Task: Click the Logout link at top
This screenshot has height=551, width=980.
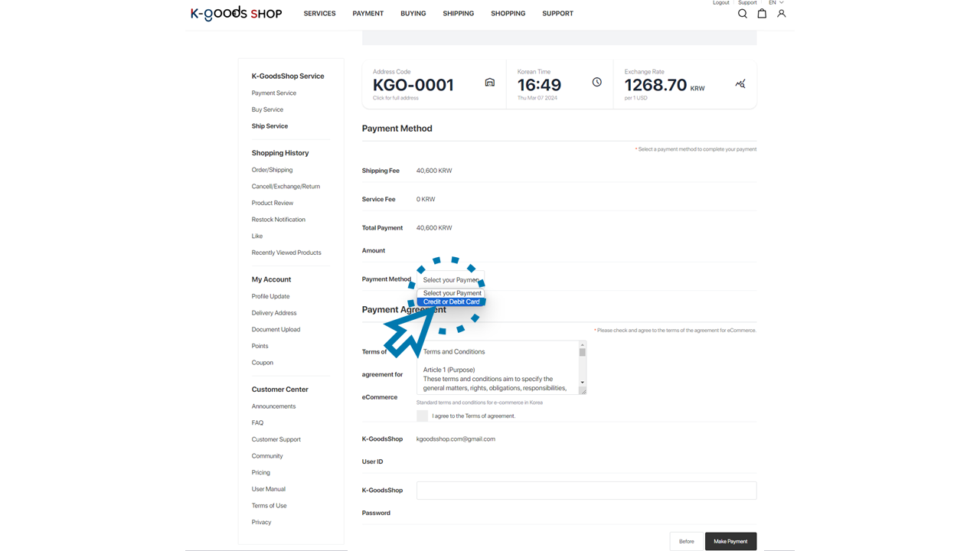Action: (x=720, y=3)
